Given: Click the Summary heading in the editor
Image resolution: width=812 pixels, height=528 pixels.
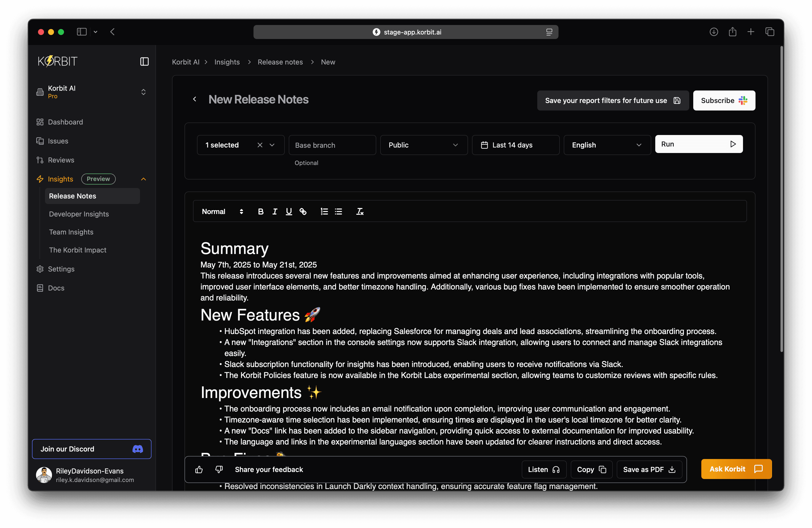Looking at the screenshot, I should click(x=234, y=248).
